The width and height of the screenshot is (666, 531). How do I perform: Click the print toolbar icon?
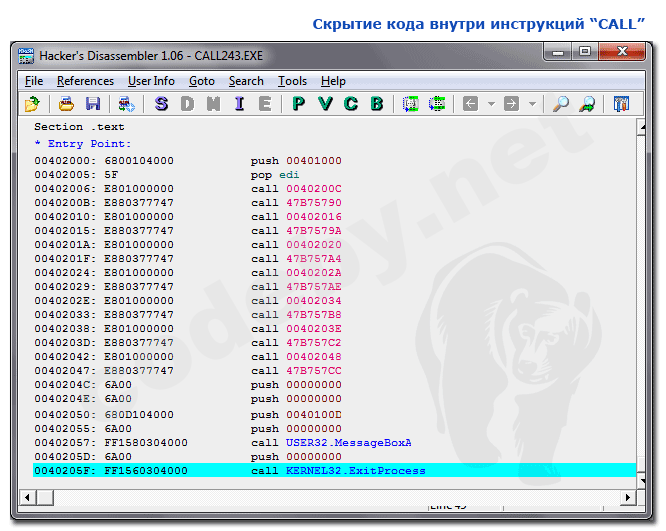(x=66, y=104)
